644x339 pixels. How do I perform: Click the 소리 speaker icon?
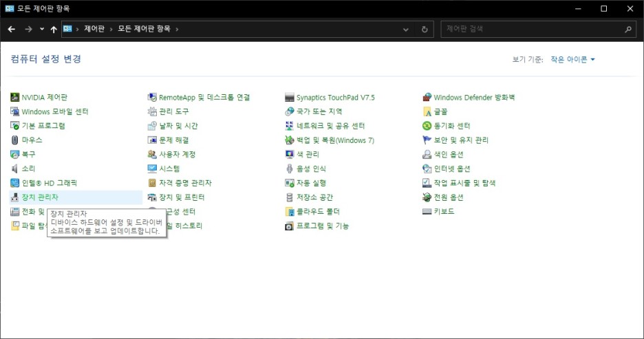coord(14,168)
